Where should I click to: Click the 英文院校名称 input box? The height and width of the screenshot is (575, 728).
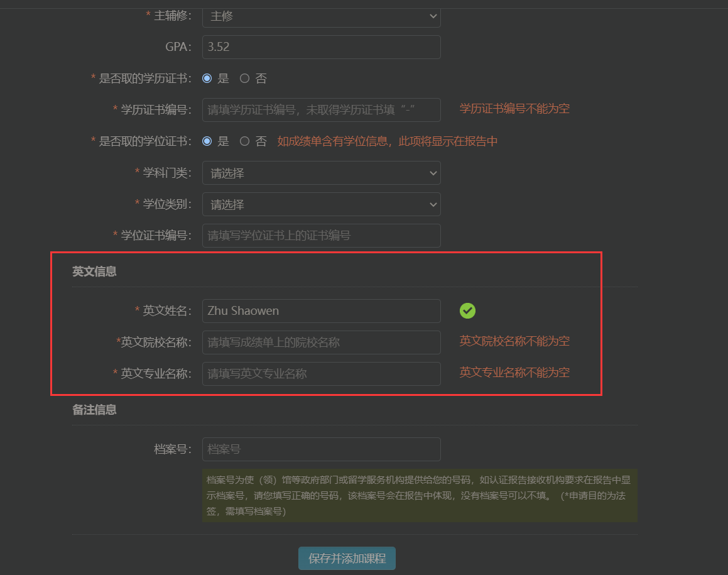point(321,342)
